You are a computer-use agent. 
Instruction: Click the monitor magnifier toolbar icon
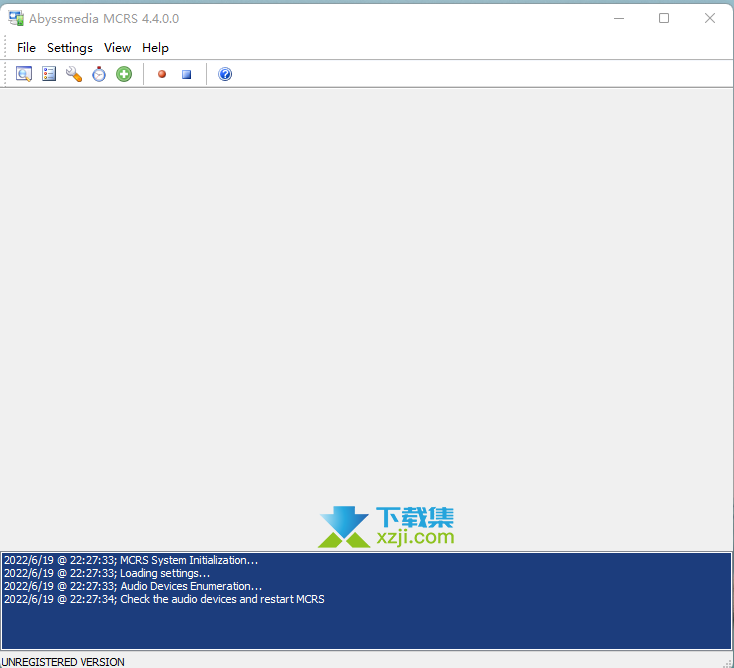pos(24,74)
